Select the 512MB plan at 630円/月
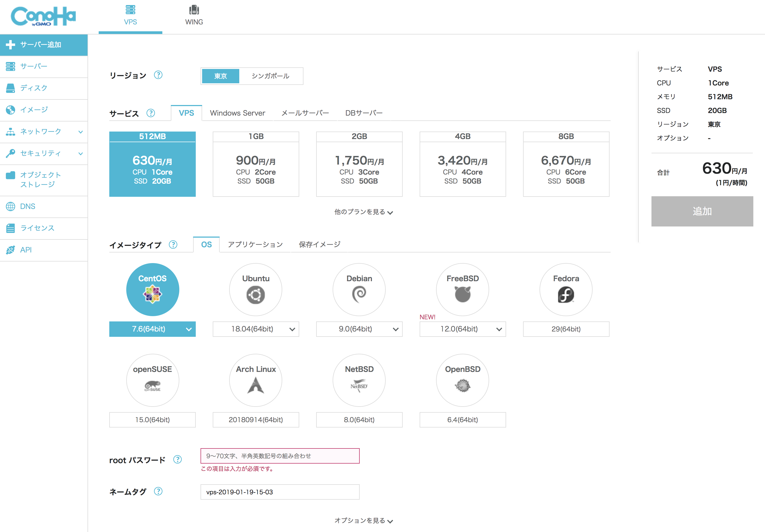The height and width of the screenshot is (532, 765). [x=152, y=164]
